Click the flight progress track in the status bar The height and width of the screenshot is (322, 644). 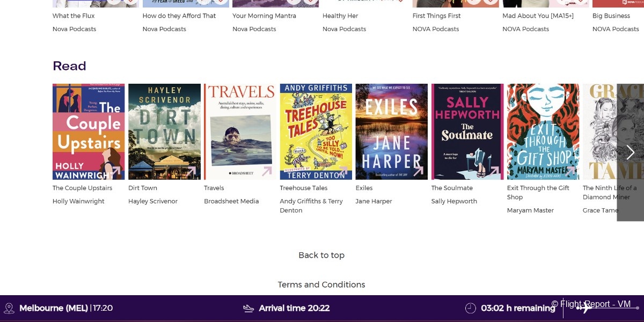[x=606, y=308]
